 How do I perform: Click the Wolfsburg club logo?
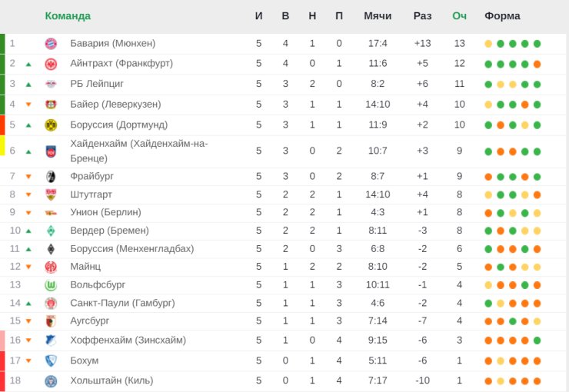(x=51, y=285)
